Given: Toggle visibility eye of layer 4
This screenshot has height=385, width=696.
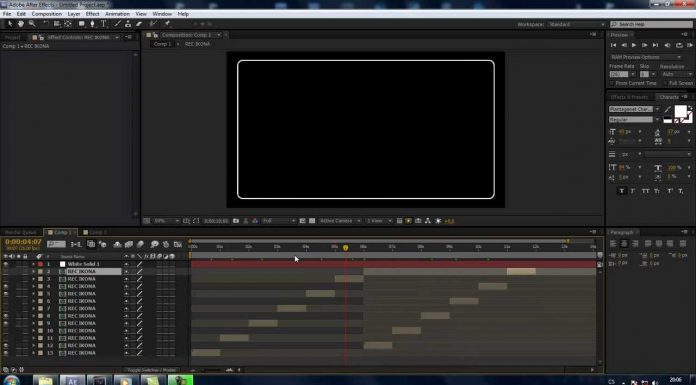Looking at the screenshot, I should pos(6,286).
